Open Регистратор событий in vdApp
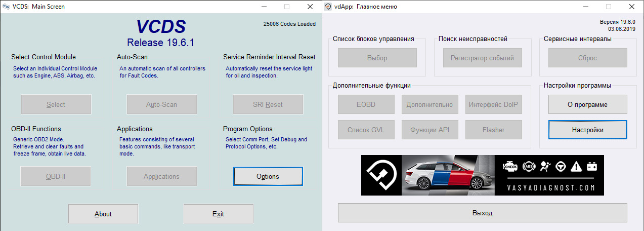Viewport: 644px width, 231px height. tap(482, 58)
